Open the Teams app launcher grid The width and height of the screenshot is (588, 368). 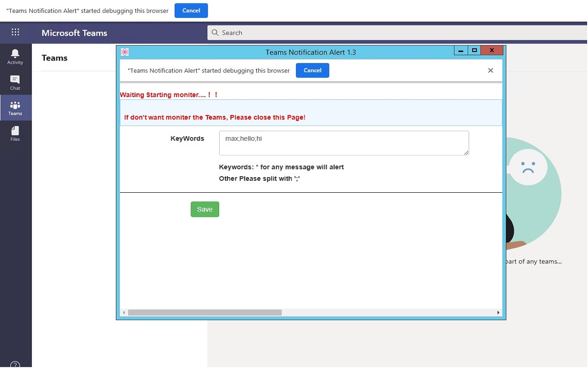pos(15,32)
